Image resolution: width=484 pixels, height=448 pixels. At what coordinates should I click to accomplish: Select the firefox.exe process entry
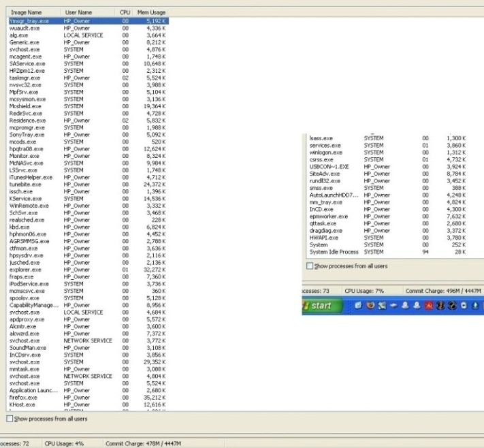tap(22, 397)
